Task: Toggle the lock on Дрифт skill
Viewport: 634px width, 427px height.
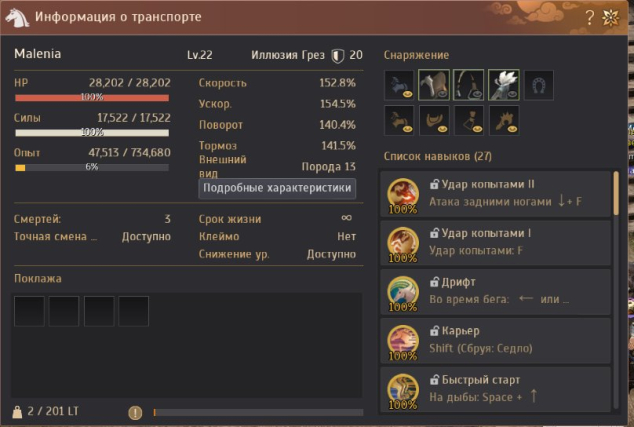Action: click(434, 282)
